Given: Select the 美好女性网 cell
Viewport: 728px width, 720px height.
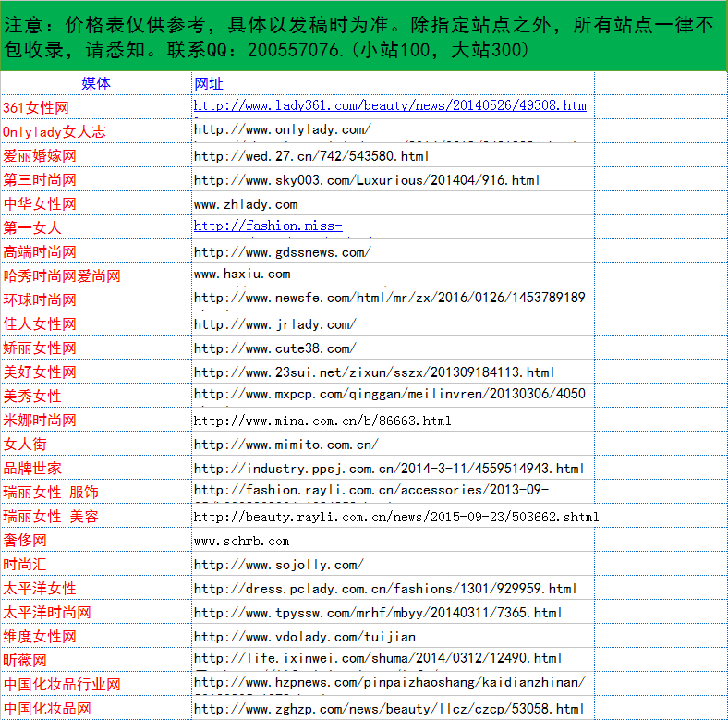Looking at the screenshot, I should [x=96, y=372].
